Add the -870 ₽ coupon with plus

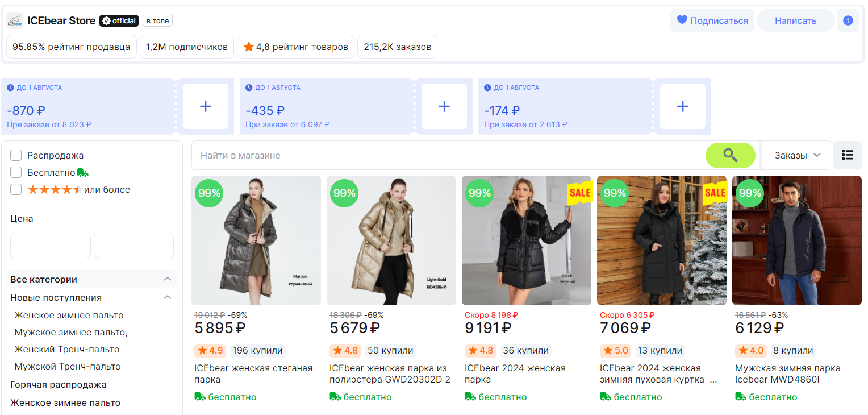tap(206, 106)
